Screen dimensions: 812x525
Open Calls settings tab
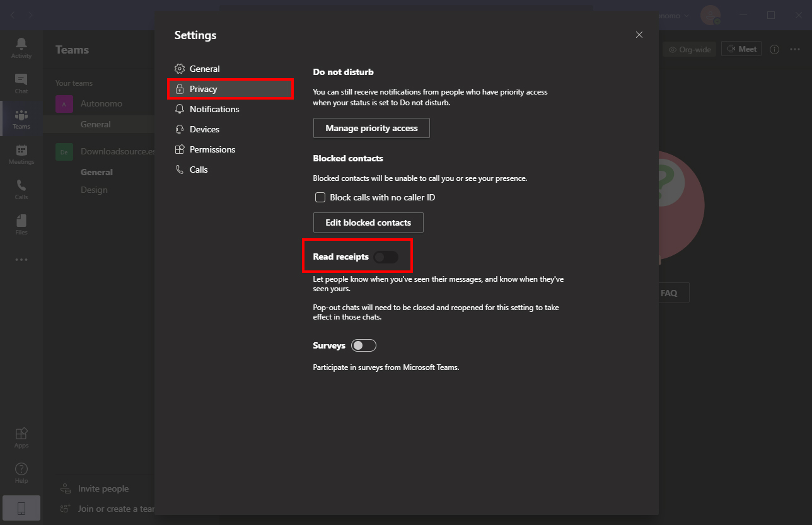pyautogui.click(x=230, y=170)
